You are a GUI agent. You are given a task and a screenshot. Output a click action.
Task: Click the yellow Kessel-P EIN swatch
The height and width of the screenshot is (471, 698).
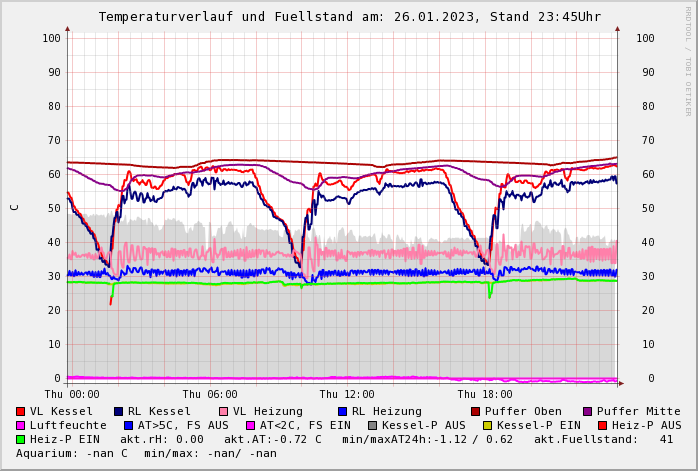488,425
